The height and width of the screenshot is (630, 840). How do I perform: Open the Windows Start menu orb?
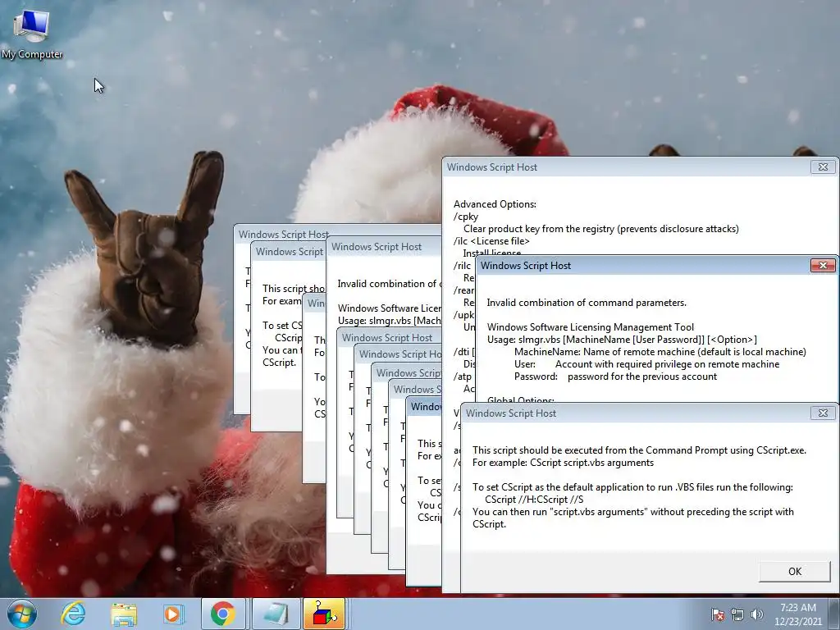click(22, 614)
